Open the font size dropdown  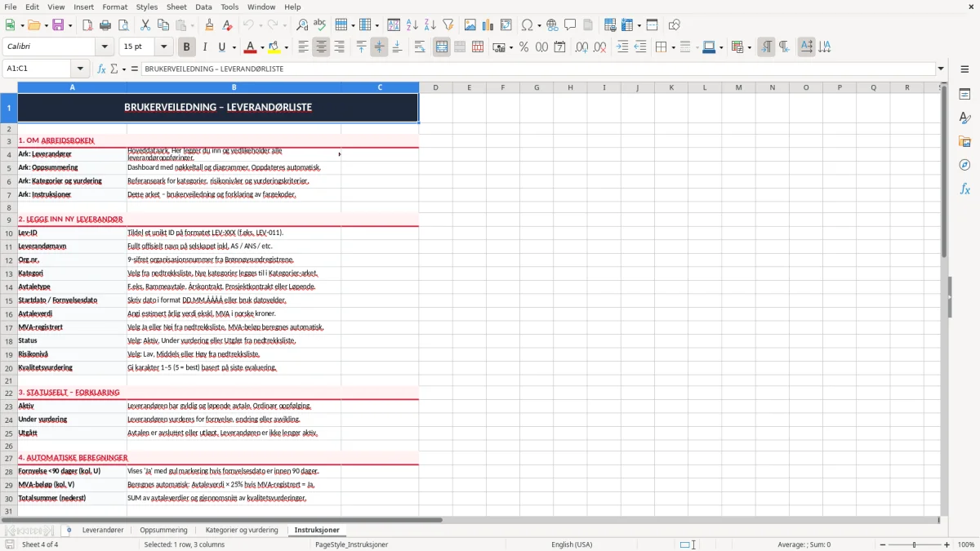point(164,47)
